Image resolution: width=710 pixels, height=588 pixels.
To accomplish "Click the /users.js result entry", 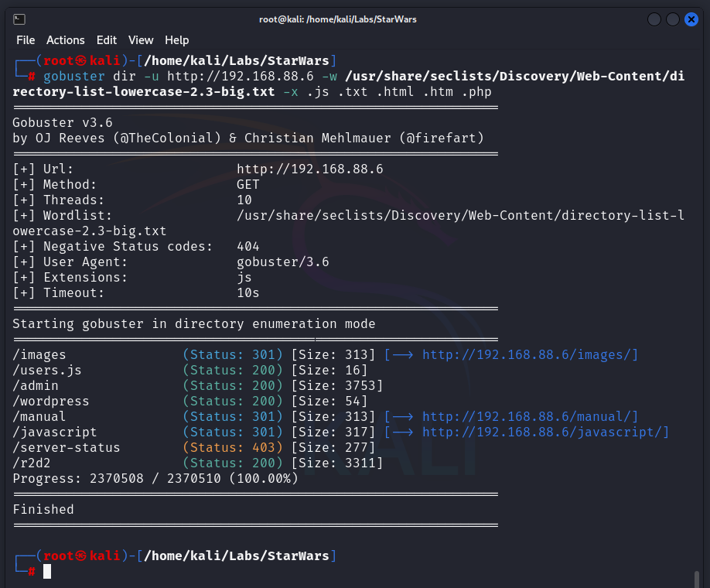I will (x=47, y=370).
